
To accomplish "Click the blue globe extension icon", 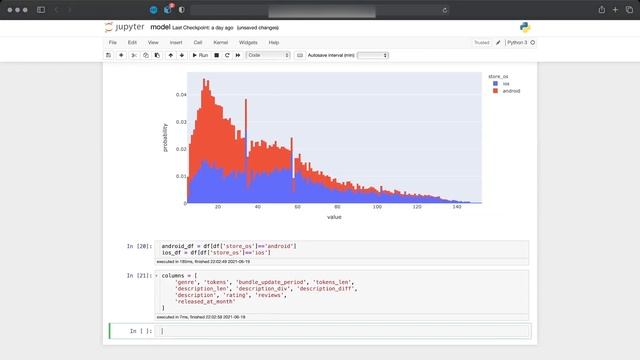I will coord(153,10).
